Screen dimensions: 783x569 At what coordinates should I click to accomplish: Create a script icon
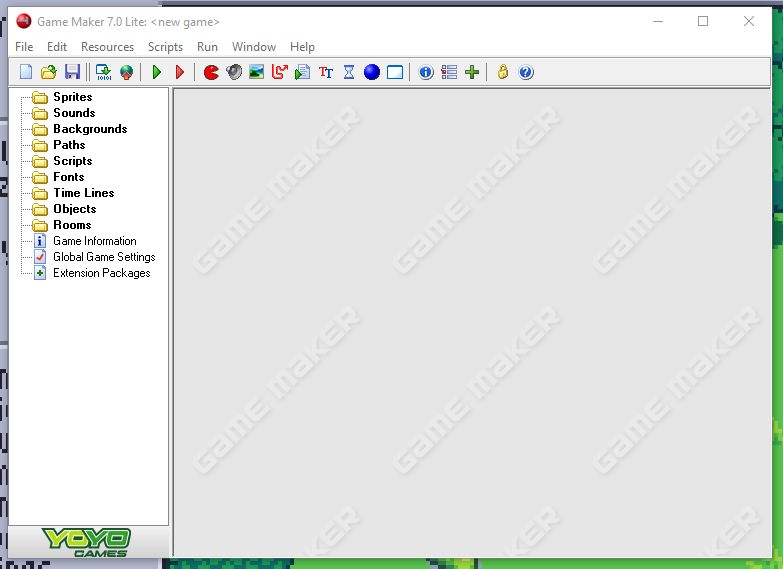pos(303,72)
